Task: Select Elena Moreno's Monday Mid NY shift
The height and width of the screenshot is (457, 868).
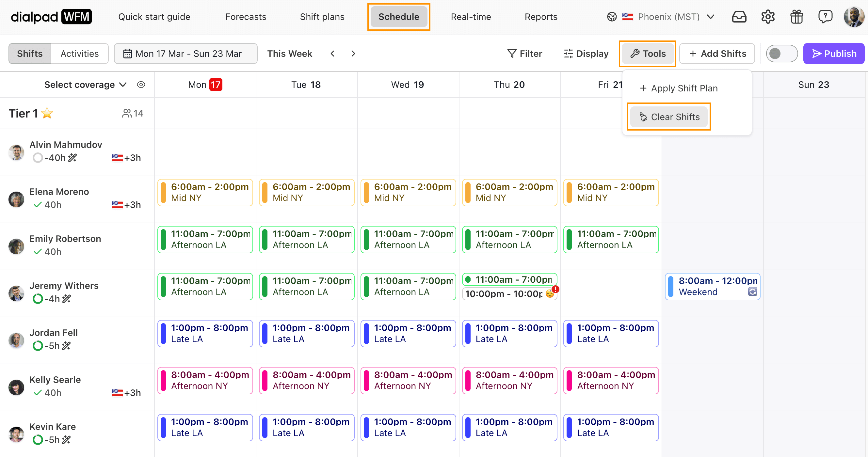Action: tap(205, 192)
